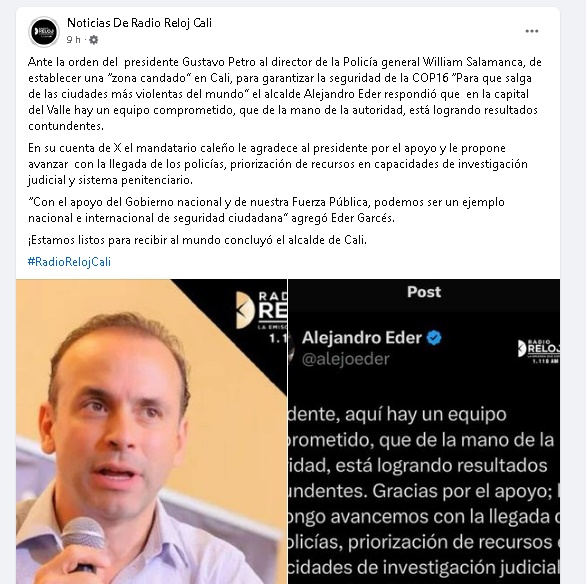This screenshot has width=586, height=584.
Task: Follow the #RadioRelojCali hashtag
Action: click(70, 262)
